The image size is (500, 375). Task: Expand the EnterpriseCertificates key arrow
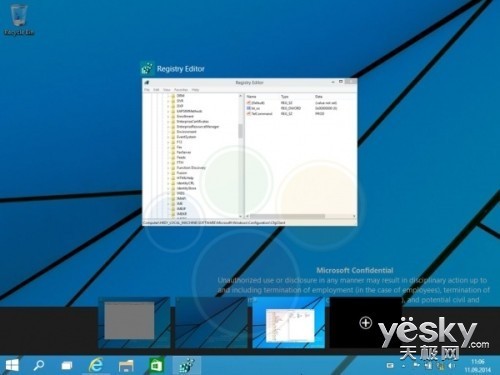point(168,122)
